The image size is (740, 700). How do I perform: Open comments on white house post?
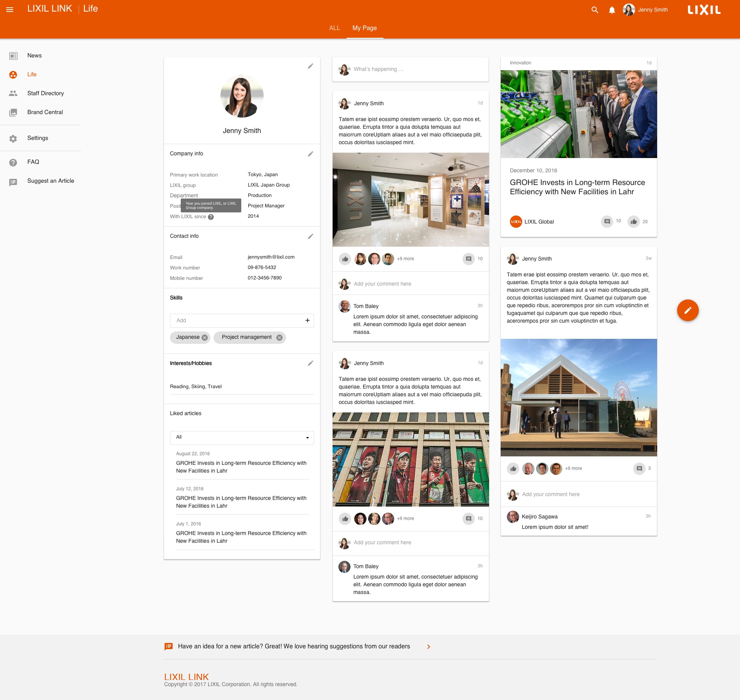point(639,469)
